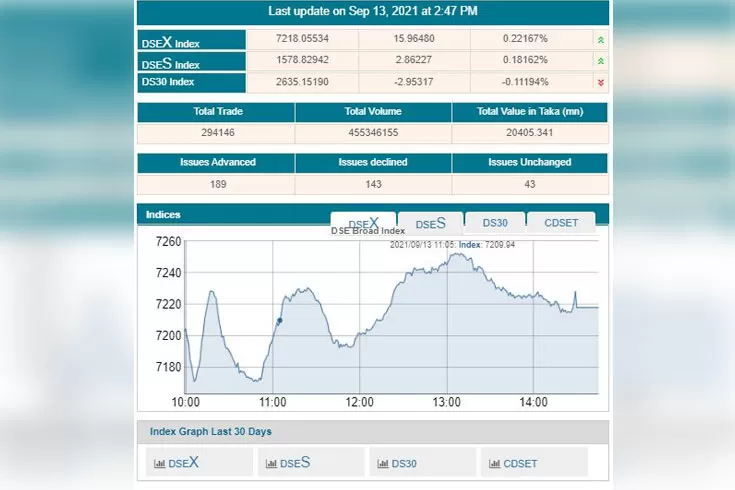735x490 pixels.
Task: Click the Issues declined header
Action: (x=373, y=162)
